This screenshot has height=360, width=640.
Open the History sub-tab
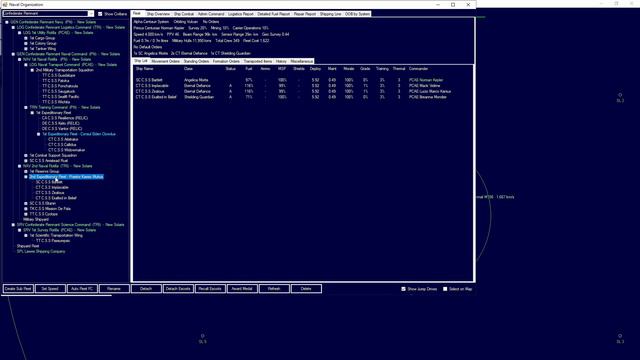[281, 61]
